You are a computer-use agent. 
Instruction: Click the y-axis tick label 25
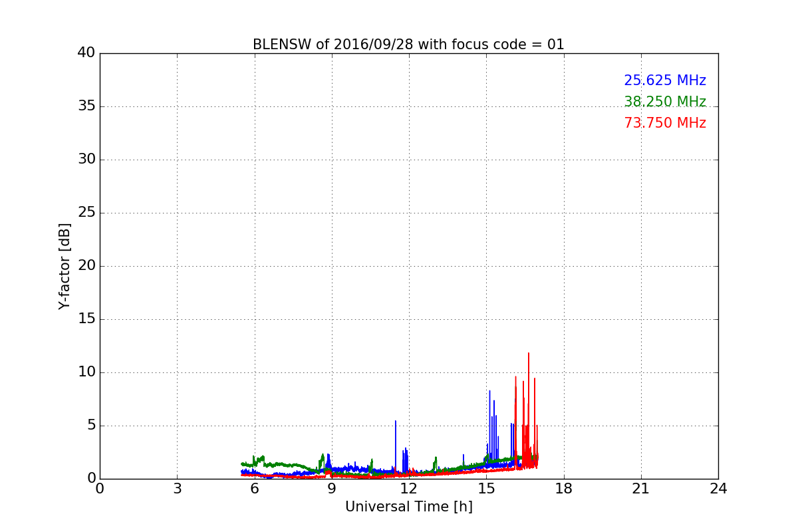(x=86, y=213)
